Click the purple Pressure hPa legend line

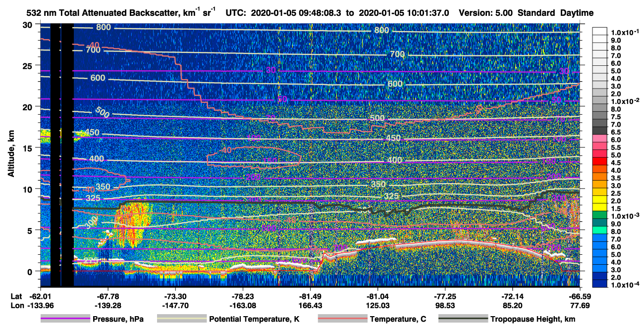[65, 319]
